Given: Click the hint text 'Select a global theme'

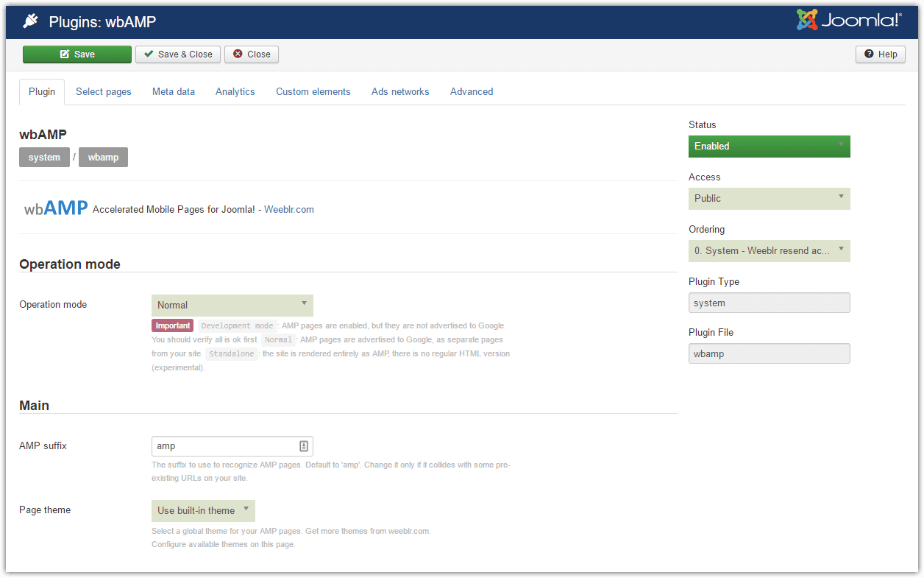Looking at the screenshot, I should click(x=291, y=538).
